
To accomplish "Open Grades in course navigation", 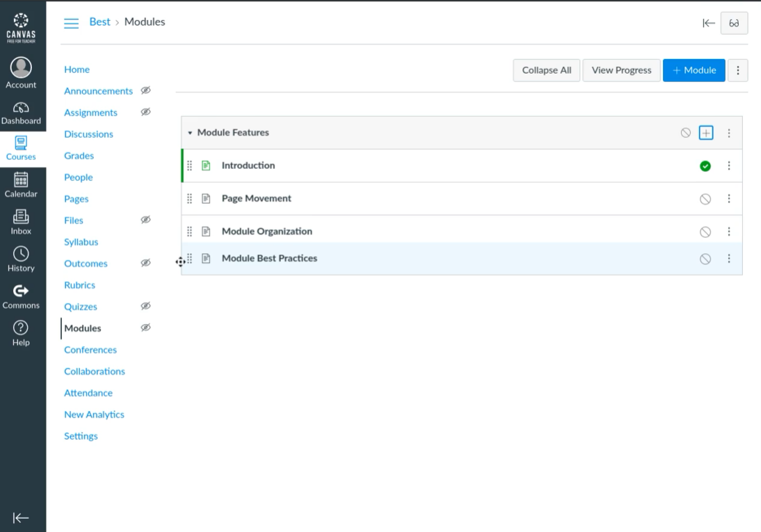I will pos(79,156).
